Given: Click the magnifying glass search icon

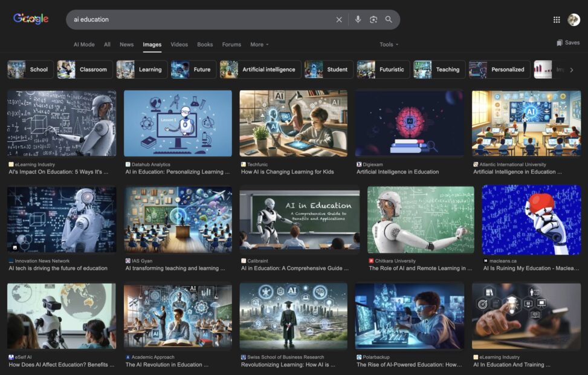Looking at the screenshot, I should click(x=389, y=19).
